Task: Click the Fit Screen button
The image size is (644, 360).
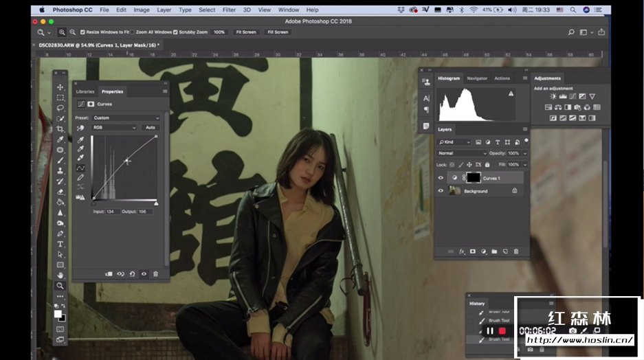Action: click(245, 32)
